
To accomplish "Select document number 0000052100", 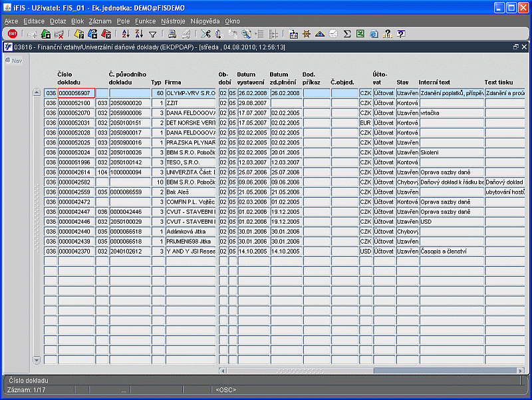I will pos(76,103).
